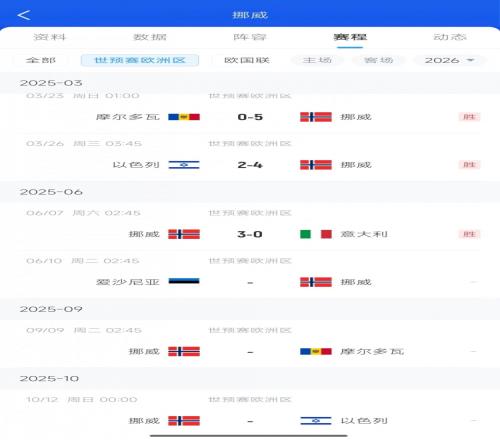Tap Israel flag in 10/12 match
The image size is (500, 440).
click(x=316, y=421)
